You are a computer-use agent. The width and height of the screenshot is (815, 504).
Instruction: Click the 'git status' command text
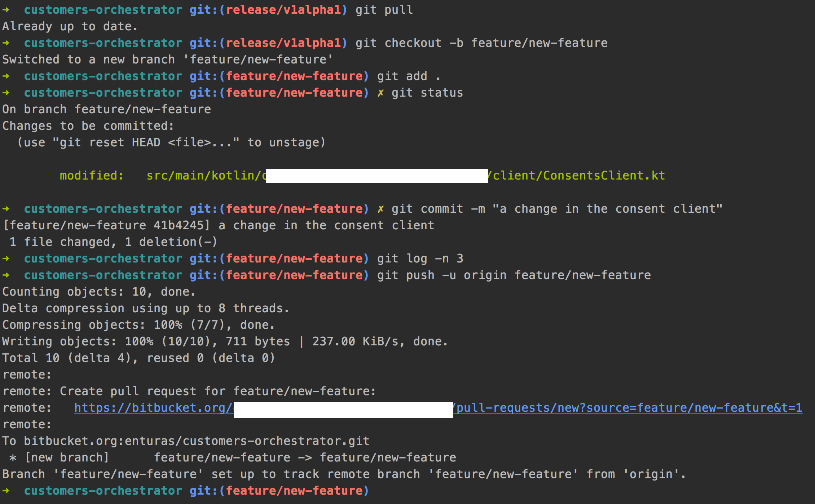[427, 93]
